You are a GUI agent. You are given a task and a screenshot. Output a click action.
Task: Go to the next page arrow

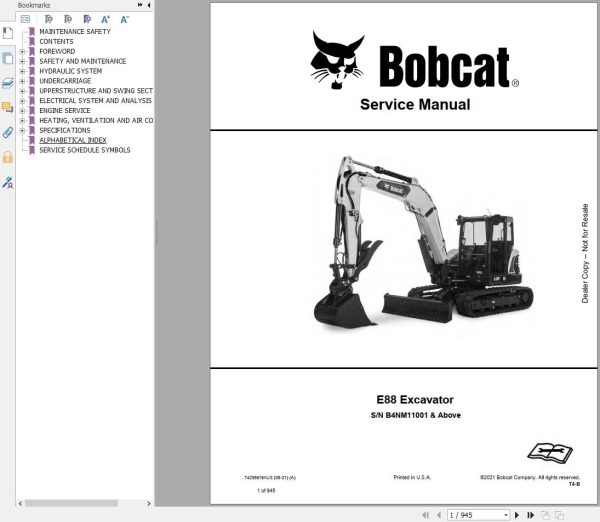coord(517,515)
